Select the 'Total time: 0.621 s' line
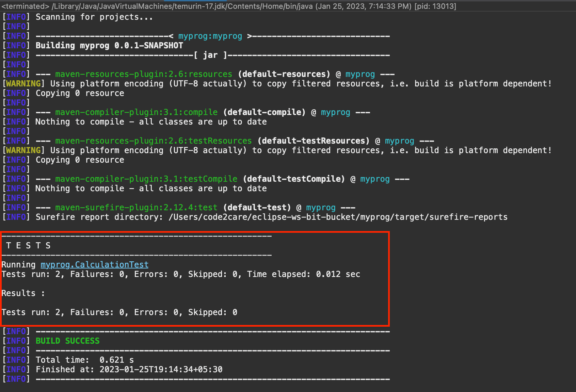 click(x=68, y=360)
